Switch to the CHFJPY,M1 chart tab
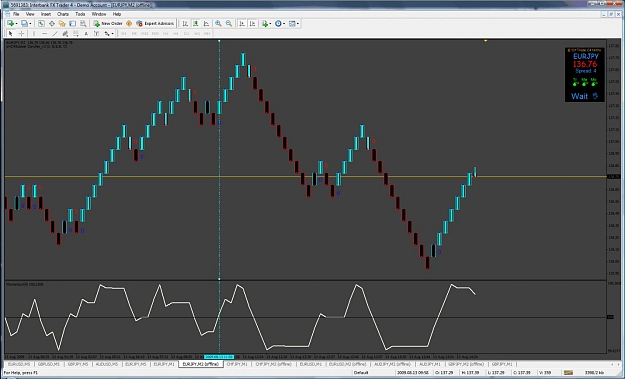This screenshot has height=379, width=625. click(x=237, y=364)
